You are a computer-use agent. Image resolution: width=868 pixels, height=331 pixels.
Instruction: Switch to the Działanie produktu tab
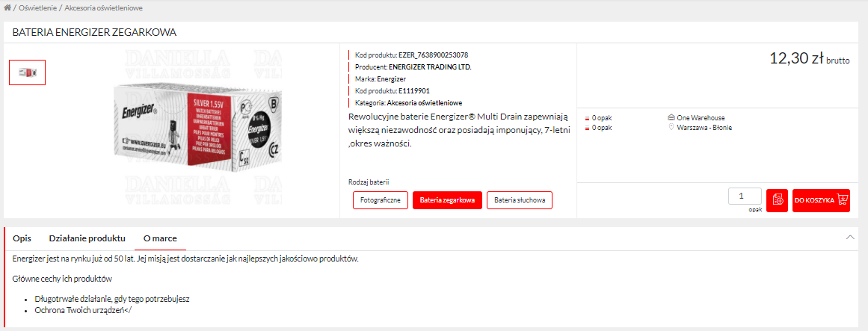pyautogui.click(x=87, y=238)
